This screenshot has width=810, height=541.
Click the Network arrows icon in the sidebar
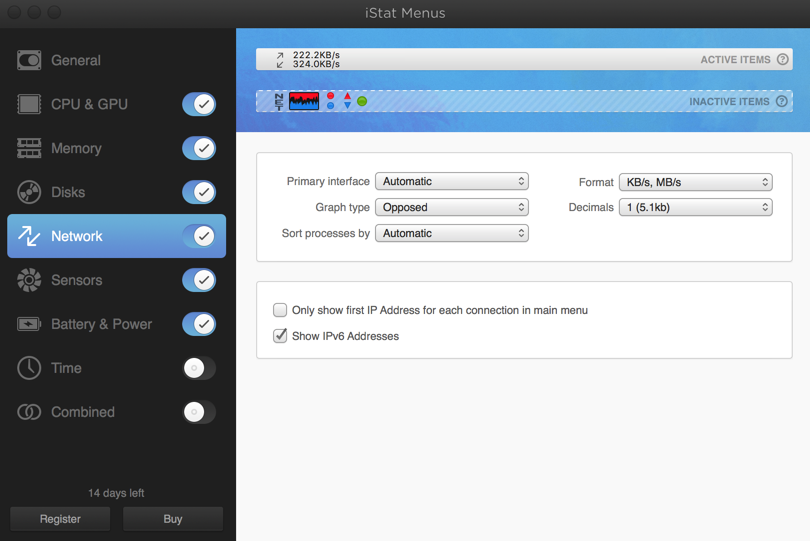[29, 236]
